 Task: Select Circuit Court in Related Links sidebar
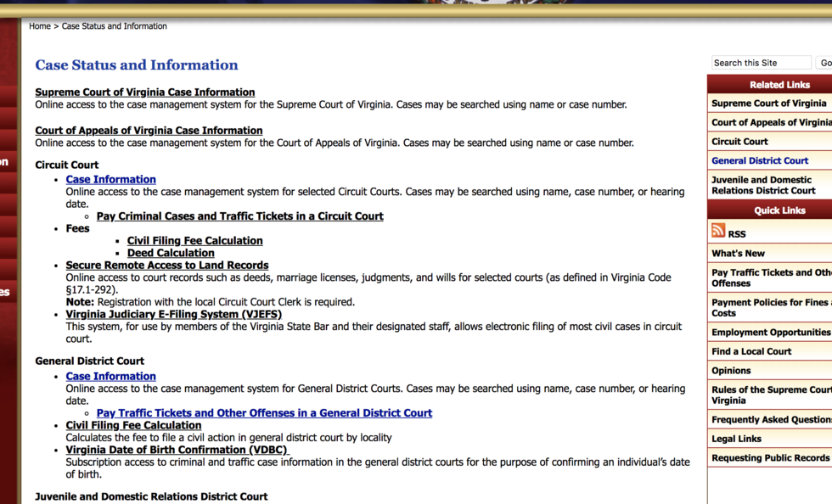tap(739, 142)
